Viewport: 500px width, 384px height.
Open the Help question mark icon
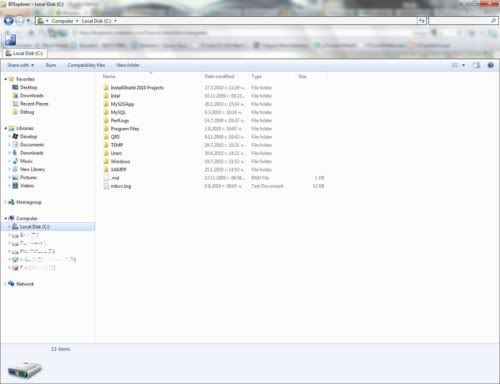click(x=490, y=65)
